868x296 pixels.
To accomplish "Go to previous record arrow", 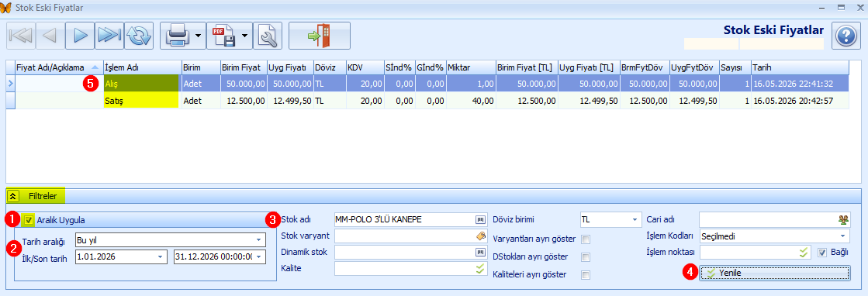I will pos(50,36).
